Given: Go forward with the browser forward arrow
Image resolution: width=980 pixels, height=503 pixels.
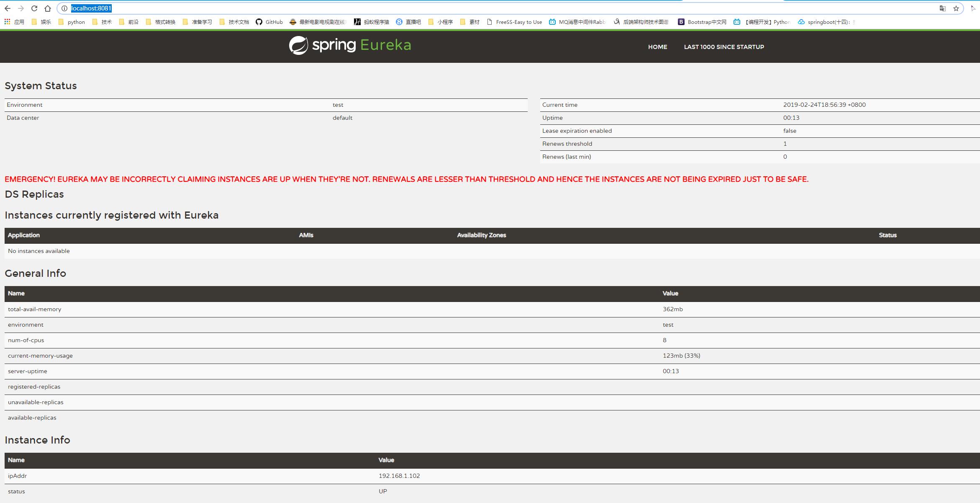Looking at the screenshot, I should 21,8.
